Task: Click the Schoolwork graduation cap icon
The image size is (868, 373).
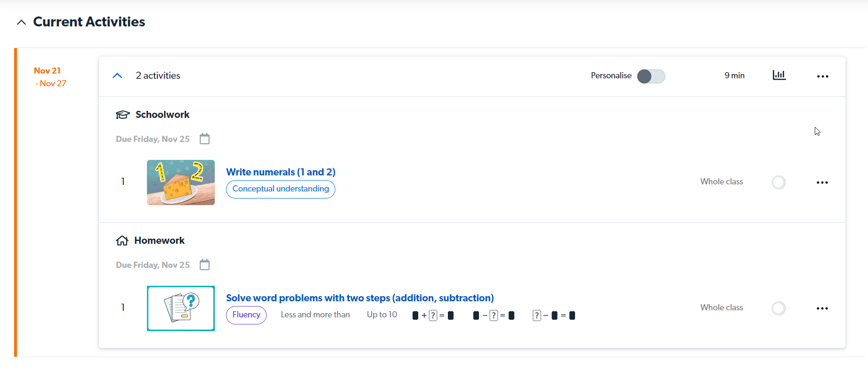Action: click(122, 115)
